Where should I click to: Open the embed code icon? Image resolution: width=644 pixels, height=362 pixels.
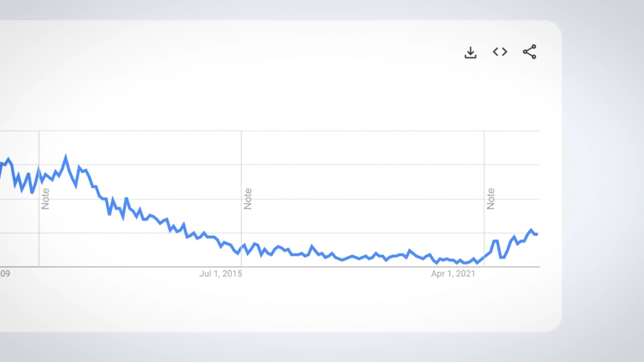500,52
